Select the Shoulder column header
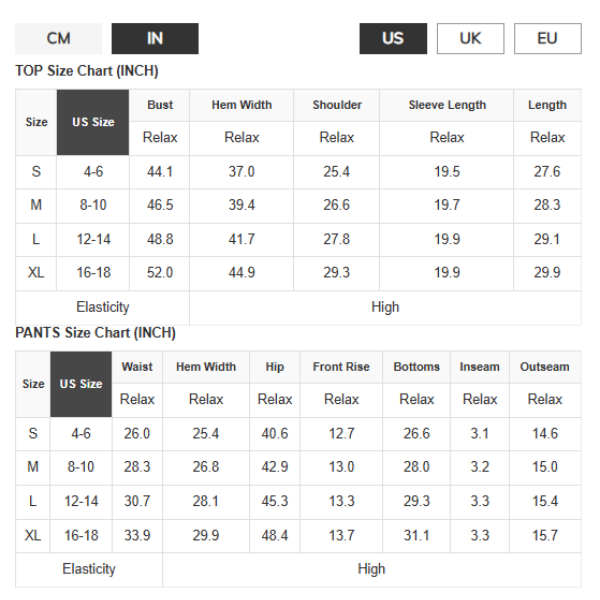This screenshot has width=600, height=600. coord(337,105)
